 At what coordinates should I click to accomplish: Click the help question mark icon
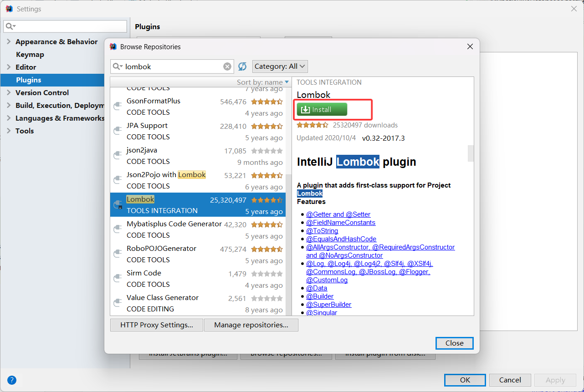pos(11,380)
